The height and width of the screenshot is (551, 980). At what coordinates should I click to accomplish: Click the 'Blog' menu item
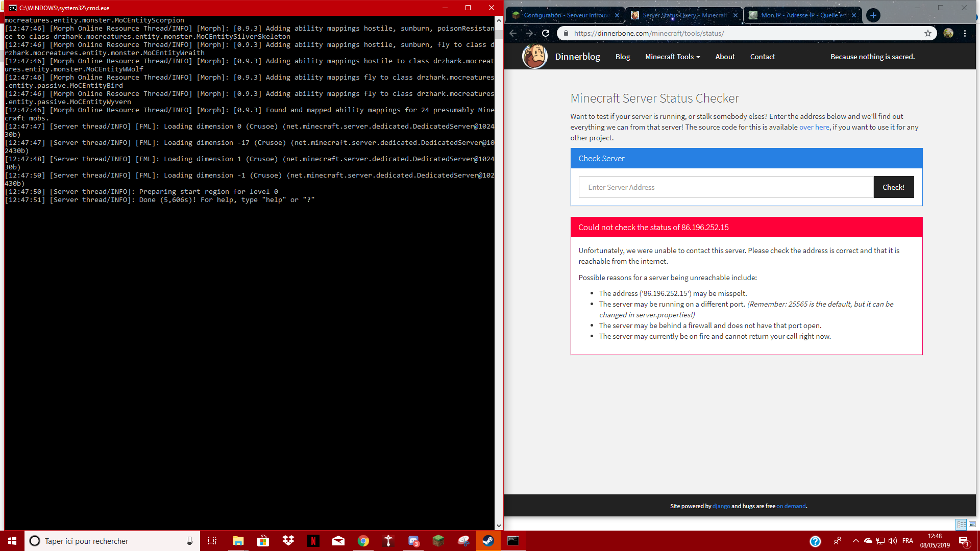click(623, 57)
